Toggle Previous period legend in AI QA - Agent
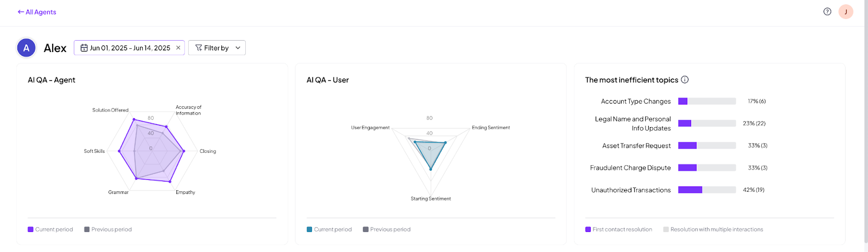Viewport: 868px width, 252px height. tap(108, 229)
